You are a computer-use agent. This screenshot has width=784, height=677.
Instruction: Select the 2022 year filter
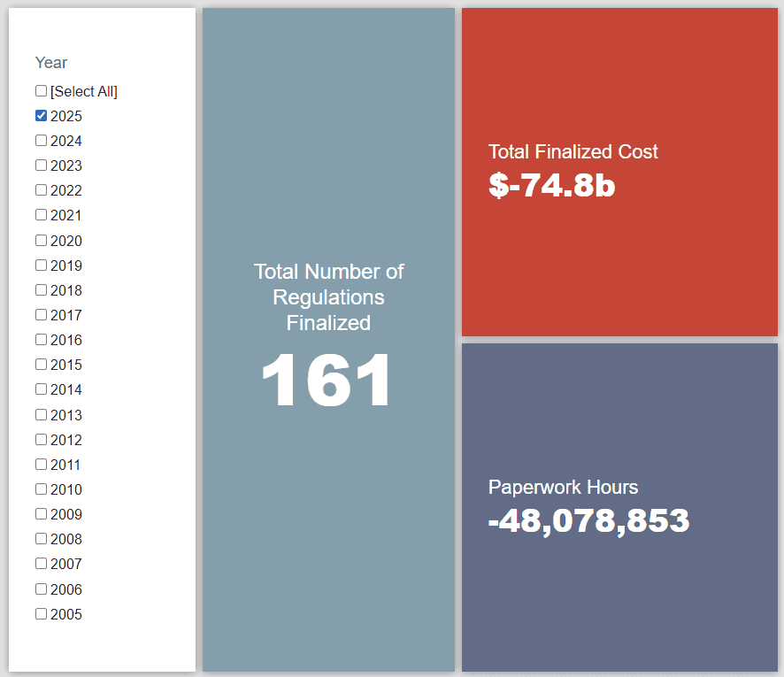42,190
